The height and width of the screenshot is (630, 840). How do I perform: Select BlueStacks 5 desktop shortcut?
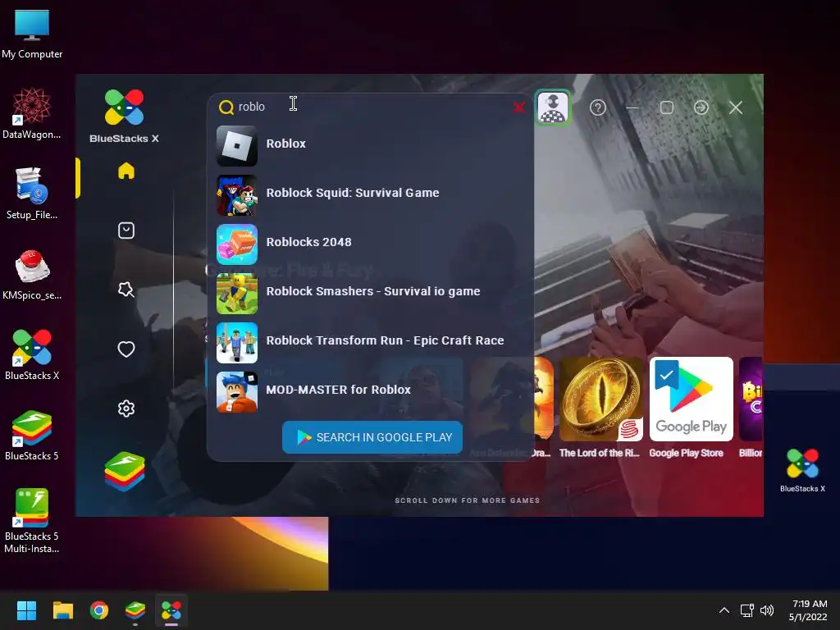pyautogui.click(x=32, y=435)
